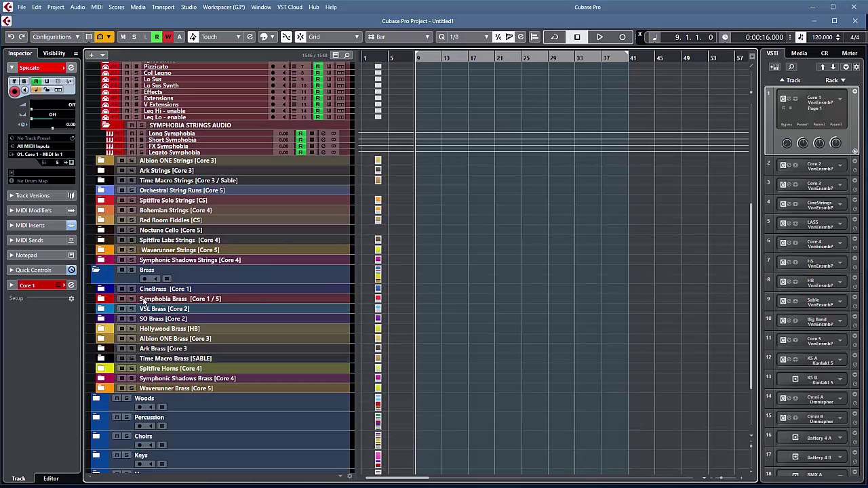Click the transport Record button
This screenshot has width=868, height=488.
[x=623, y=37]
